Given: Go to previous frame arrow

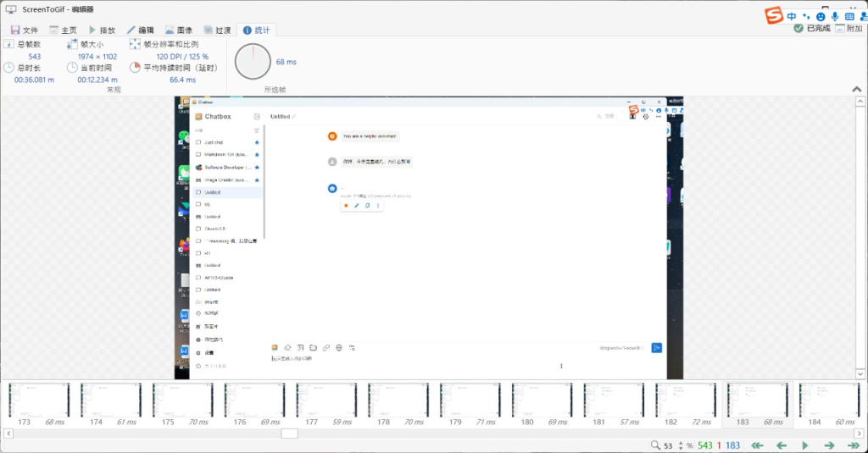Looking at the screenshot, I should click(x=782, y=445).
